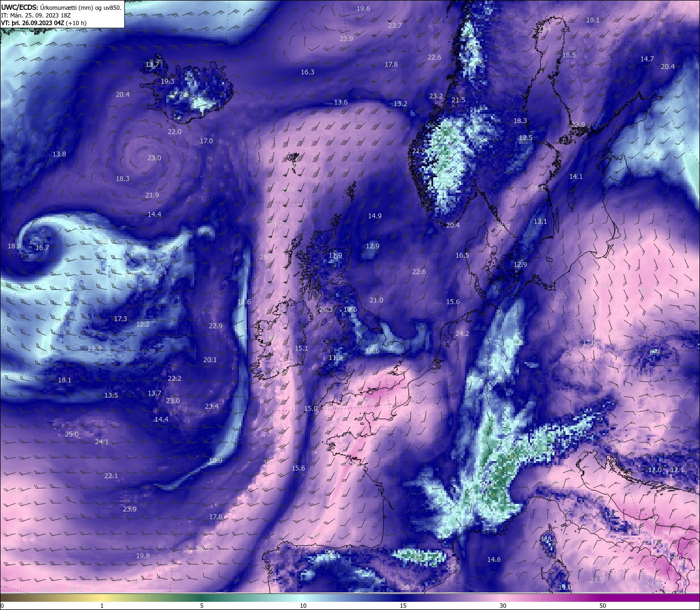The height and width of the screenshot is (610, 700).
Task: Click the '13.2' value on the map
Action: (400, 104)
